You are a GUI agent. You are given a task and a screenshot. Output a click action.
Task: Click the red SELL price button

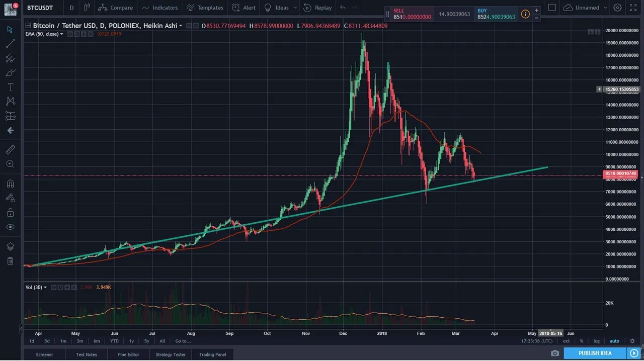[413, 14]
